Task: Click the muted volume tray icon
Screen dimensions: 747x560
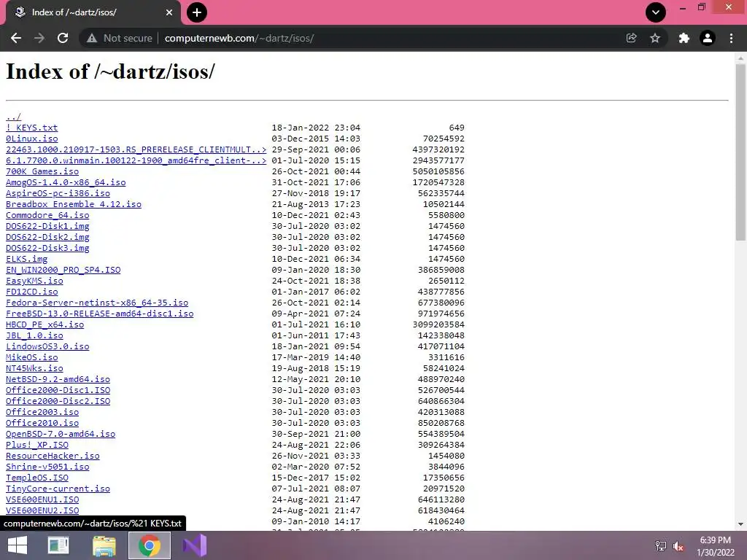Action: coord(678,546)
